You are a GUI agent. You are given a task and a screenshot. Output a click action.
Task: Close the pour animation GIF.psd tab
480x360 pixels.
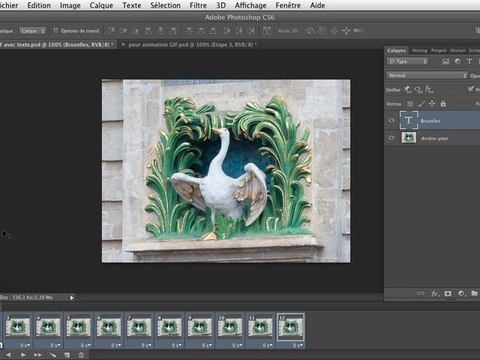(x=123, y=44)
